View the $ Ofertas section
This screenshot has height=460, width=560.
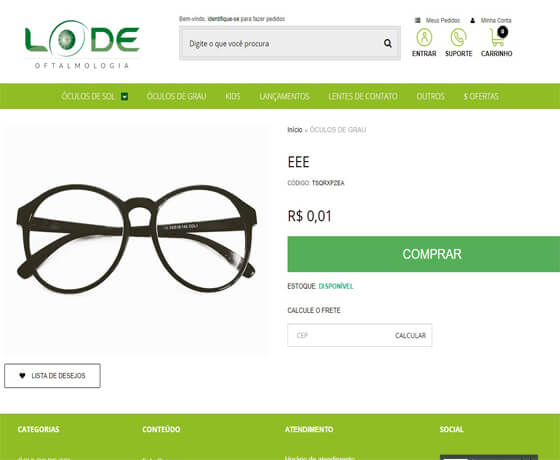click(481, 96)
